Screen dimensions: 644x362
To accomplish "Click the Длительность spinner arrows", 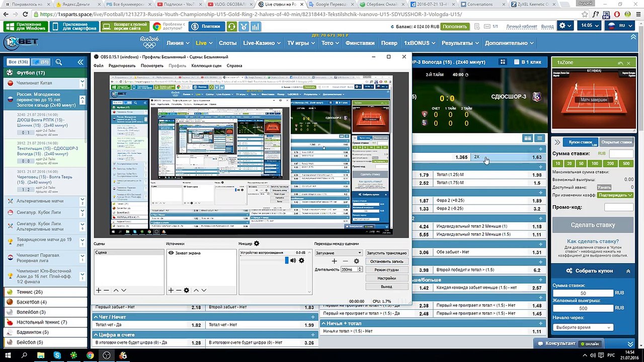I will click(360, 269).
